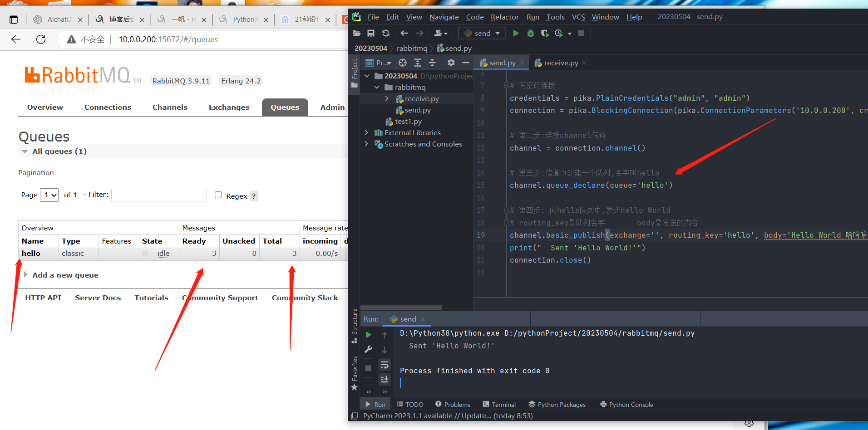
Task: Switch to RabbitMQ Exchanges tab
Action: (229, 107)
